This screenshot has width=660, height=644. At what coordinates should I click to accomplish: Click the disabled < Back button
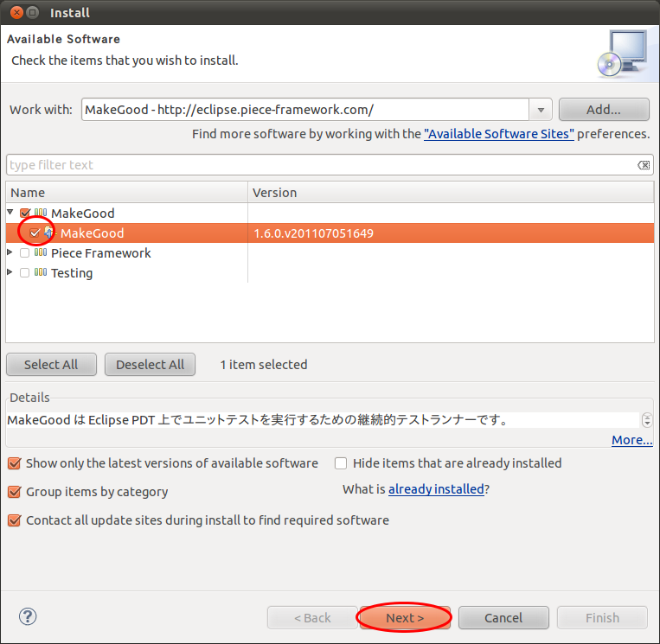(x=312, y=617)
